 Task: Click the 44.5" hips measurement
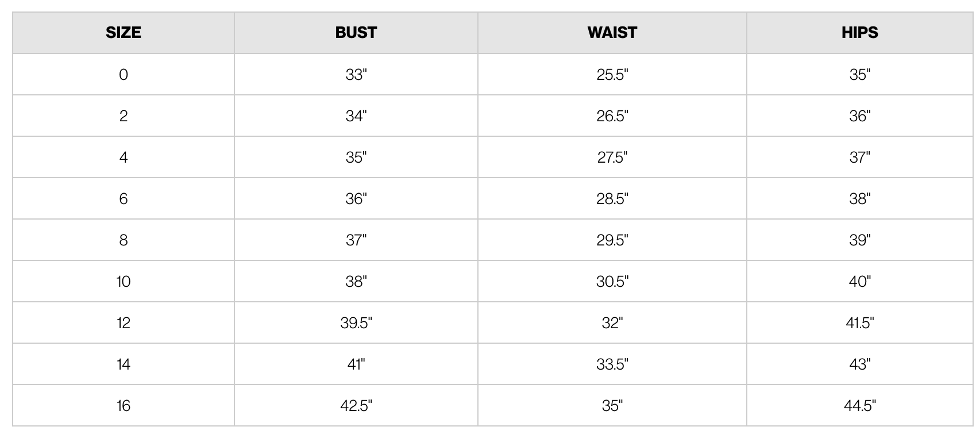[859, 406]
